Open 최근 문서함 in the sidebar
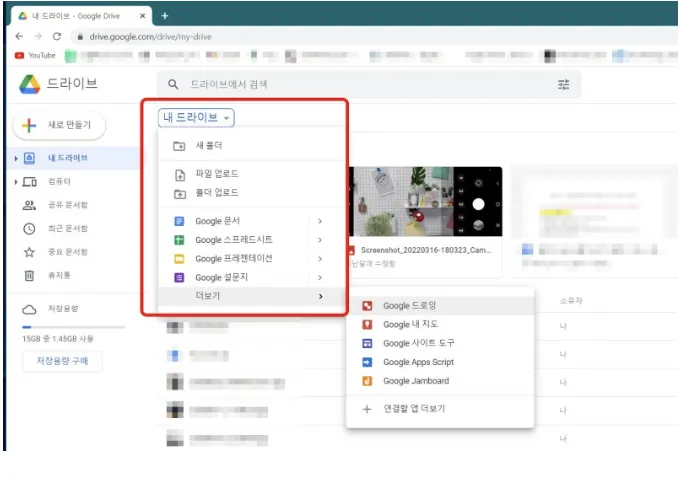The image size is (679, 479). pyautogui.click(x=68, y=228)
